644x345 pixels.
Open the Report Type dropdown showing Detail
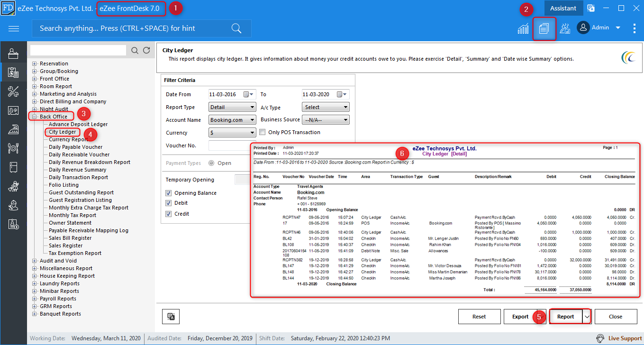(x=232, y=107)
